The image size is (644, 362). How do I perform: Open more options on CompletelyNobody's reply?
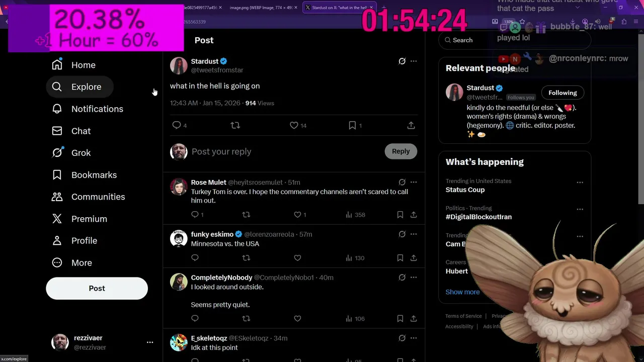point(414,278)
